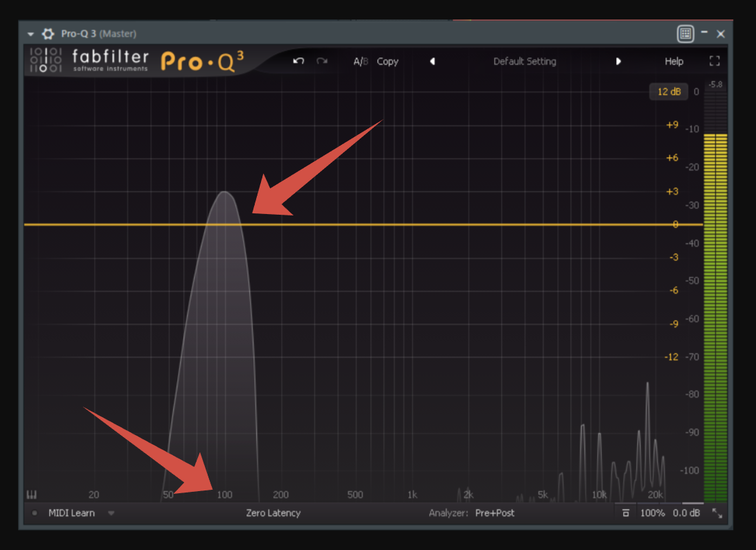Click the detached plugin window icon
756x550 pixels.
click(685, 34)
